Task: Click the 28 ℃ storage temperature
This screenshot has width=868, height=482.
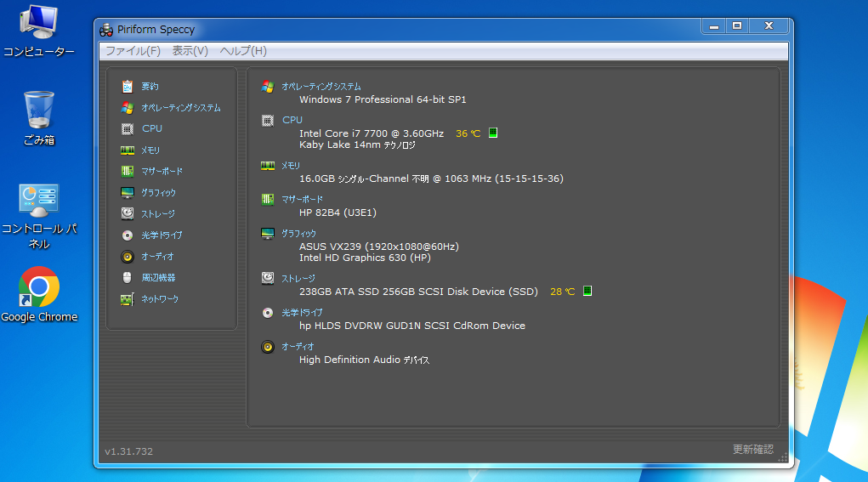Action: point(563,292)
